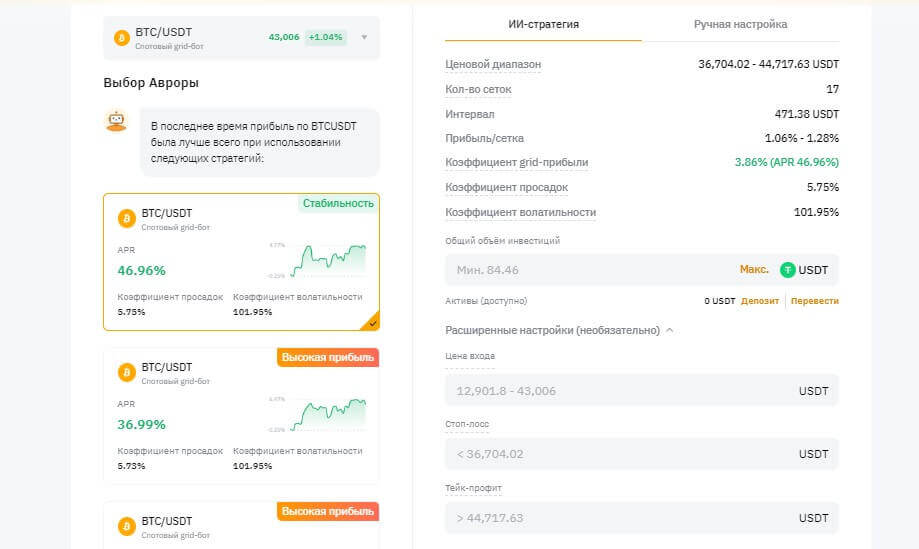The image size is (919, 549).
Task: Collapse Расширенные настройки section
Action: (x=669, y=330)
